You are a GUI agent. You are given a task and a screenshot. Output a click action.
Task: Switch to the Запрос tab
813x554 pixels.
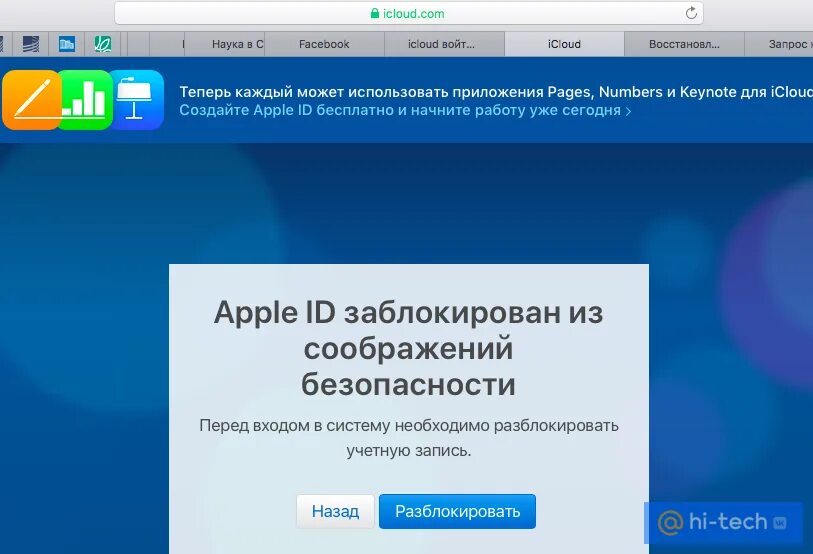779,44
